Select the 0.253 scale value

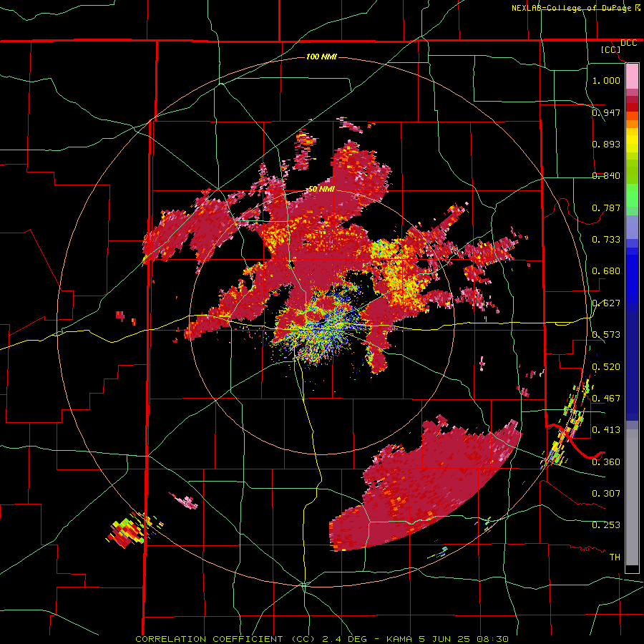coord(606,525)
